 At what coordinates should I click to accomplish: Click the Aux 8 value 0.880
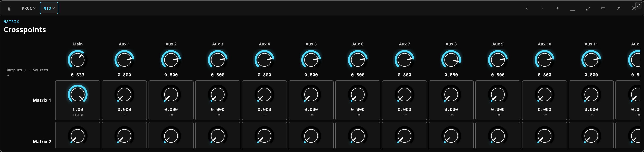point(451,75)
